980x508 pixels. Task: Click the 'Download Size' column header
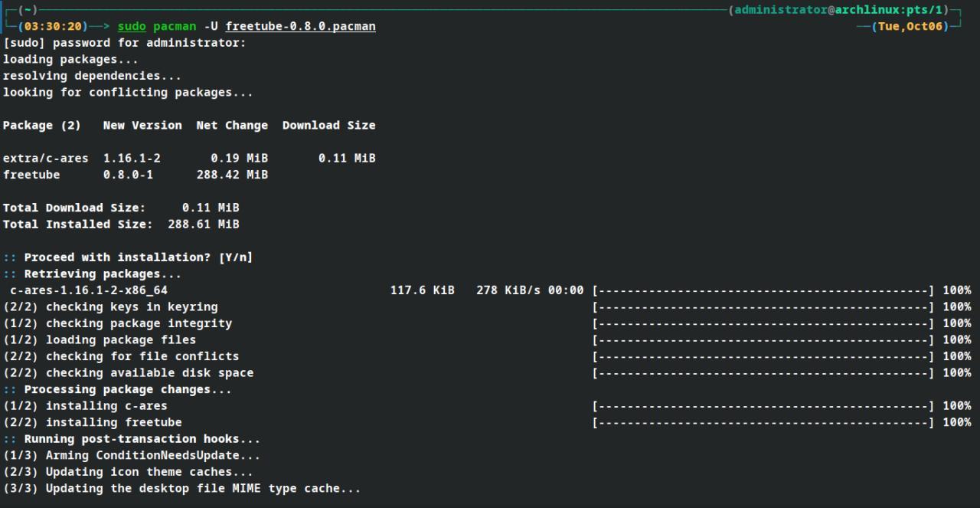(x=329, y=126)
